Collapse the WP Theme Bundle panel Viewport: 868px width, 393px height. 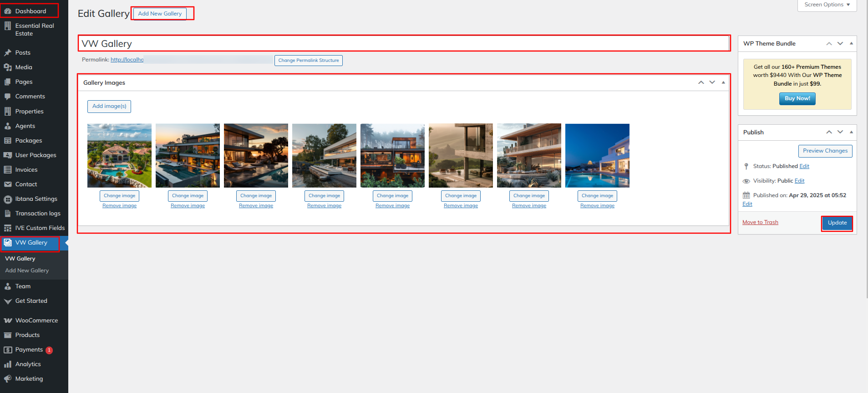(851, 44)
